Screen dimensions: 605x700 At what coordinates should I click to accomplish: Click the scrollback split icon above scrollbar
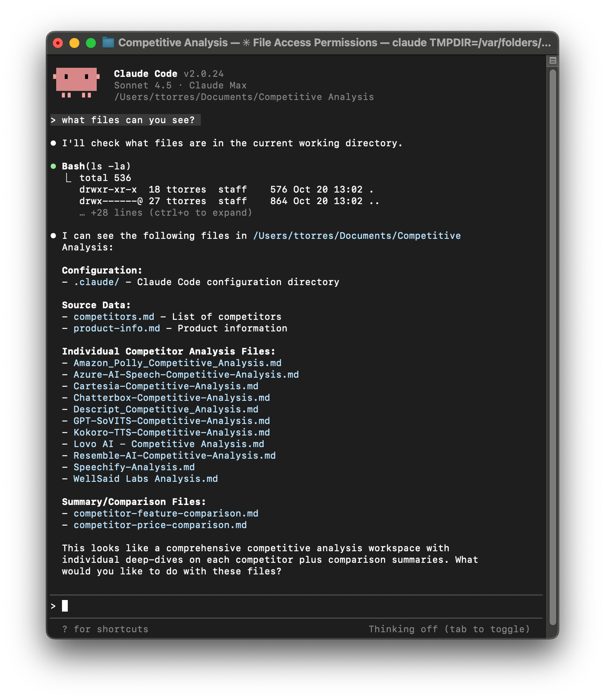point(553,61)
